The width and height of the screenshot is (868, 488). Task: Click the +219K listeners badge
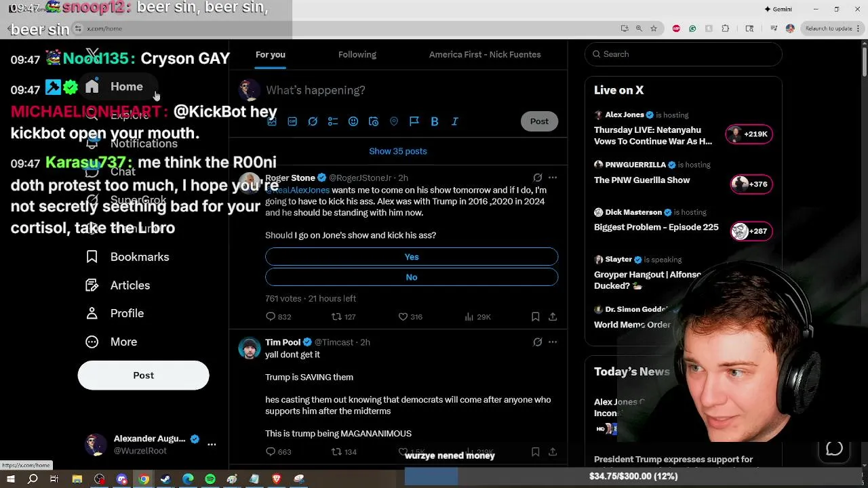point(749,134)
